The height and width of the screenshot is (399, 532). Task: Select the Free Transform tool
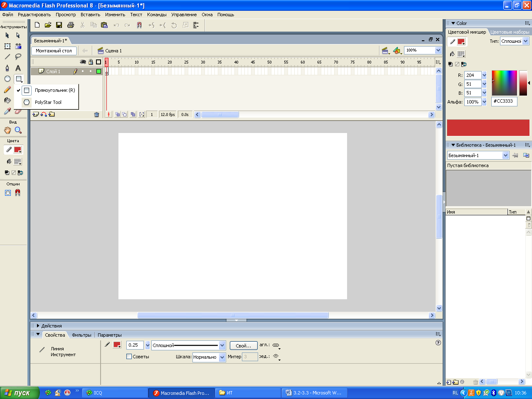coord(7,46)
